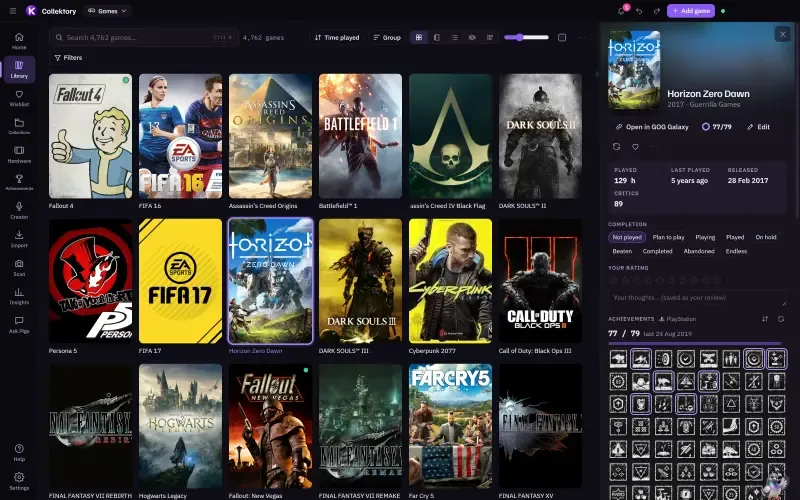Click the Add game button
The height and width of the screenshot is (500, 800).
pyautogui.click(x=691, y=11)
